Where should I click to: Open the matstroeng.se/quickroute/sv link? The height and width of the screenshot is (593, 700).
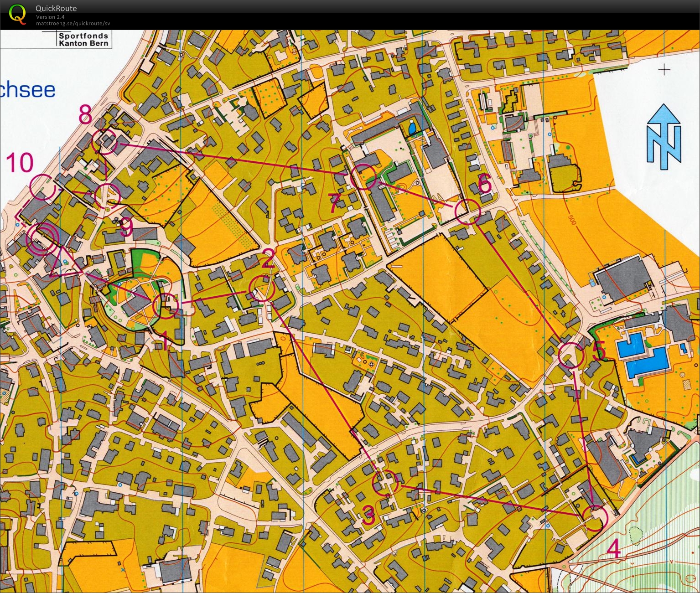[x=73, y=23]
